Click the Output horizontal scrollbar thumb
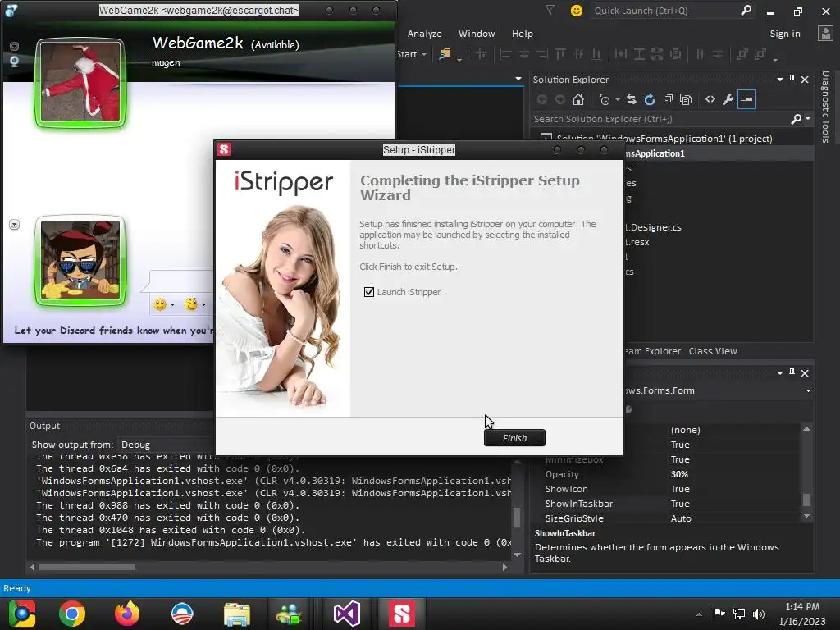This screenshot has height=630, width=840. (x=87, y=567)
